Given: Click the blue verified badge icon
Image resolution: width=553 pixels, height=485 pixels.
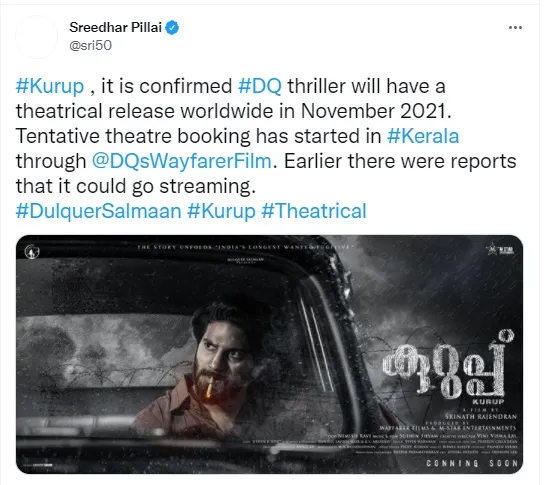Looking at the screenshot, I should (172, 28).
